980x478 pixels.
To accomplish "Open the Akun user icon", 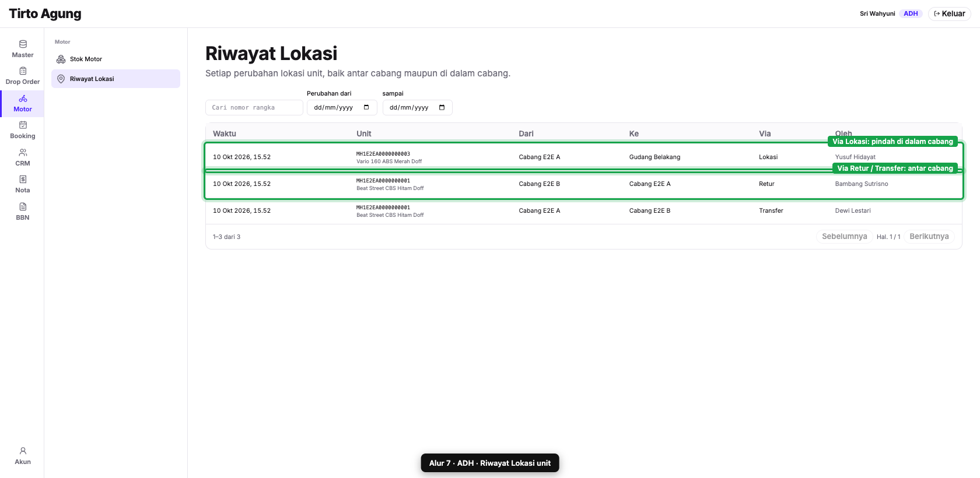I will point(23,451).
